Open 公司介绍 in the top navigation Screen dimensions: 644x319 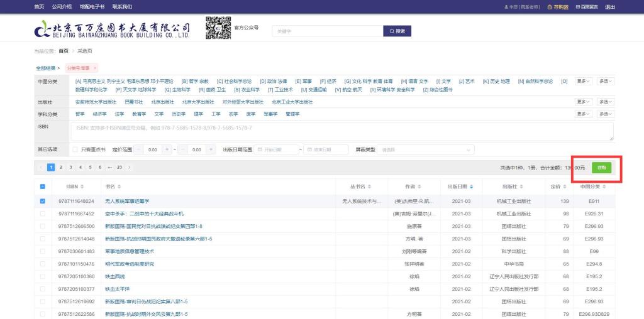click(62, 7)
